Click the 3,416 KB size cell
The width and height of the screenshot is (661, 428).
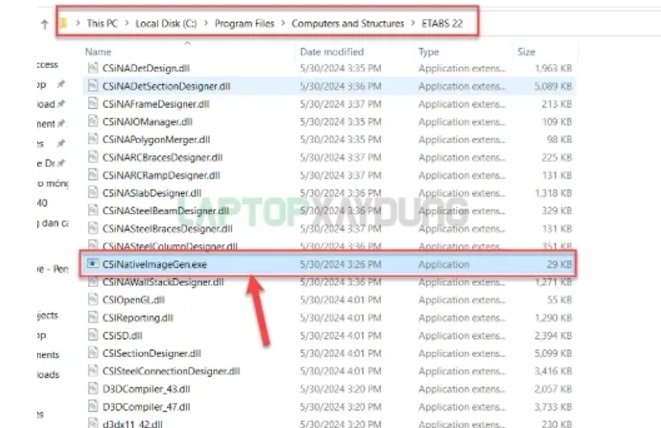click(553, 371)
